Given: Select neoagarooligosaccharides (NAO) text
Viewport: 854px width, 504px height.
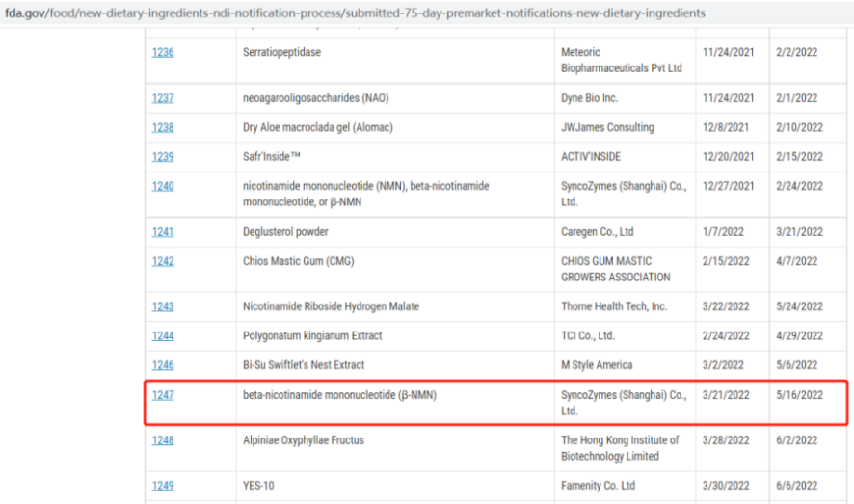Looking at the screenshot, I should (316, 98).
